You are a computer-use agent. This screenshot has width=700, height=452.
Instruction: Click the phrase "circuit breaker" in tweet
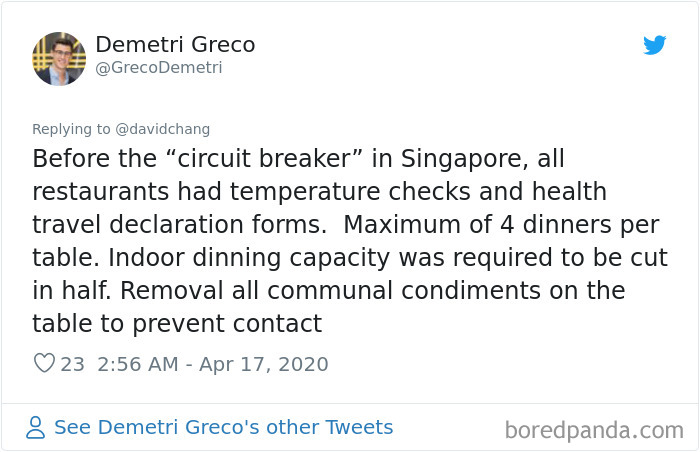[265, 159]
